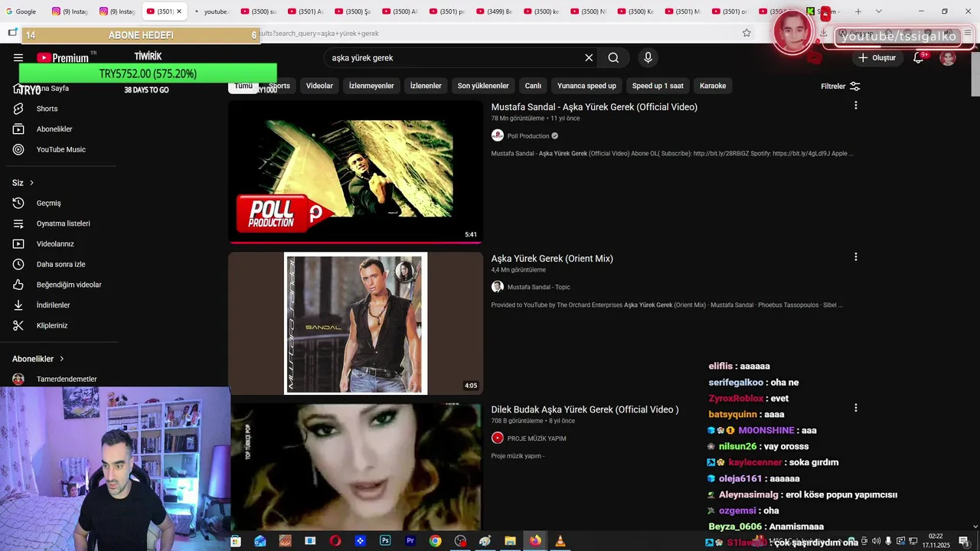
Task: Open Poll Production channel link
Action: click(528, 136)
